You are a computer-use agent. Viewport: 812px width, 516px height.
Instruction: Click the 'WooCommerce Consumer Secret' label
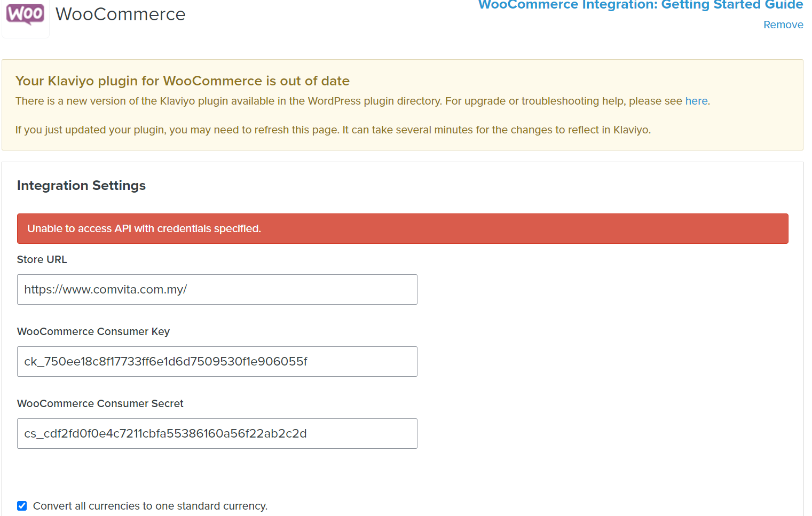point(100,403)
